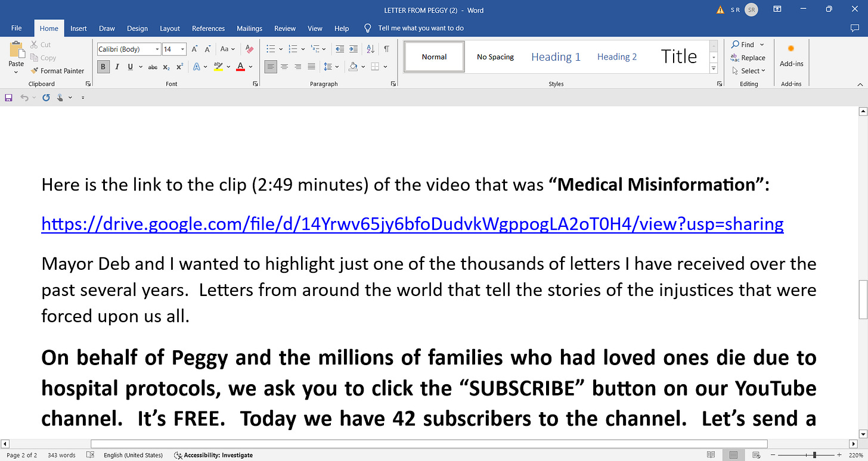Expand the Styles gallery more arrow

pyautogui.click(x=714, y=69)
